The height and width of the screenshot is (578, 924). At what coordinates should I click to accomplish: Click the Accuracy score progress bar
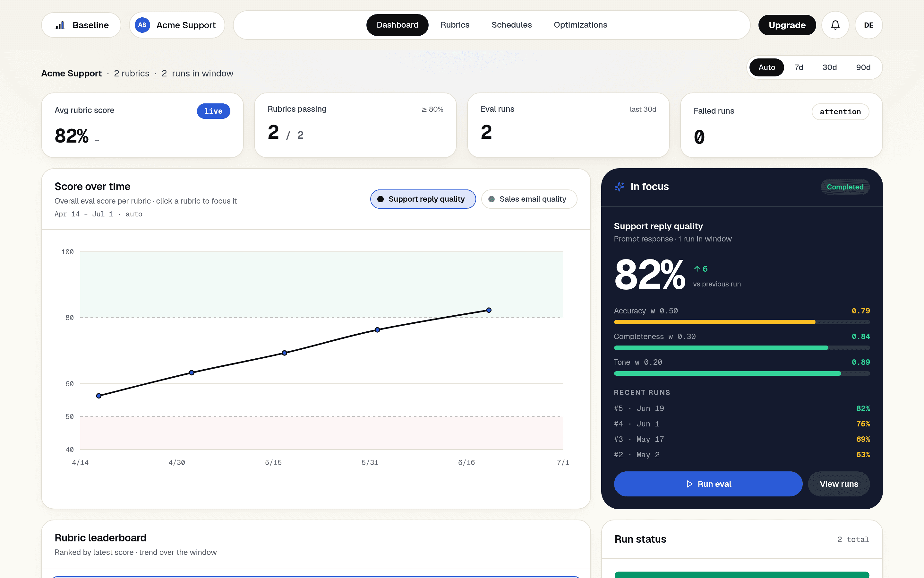pyautogui.click(x=742, y=322)
